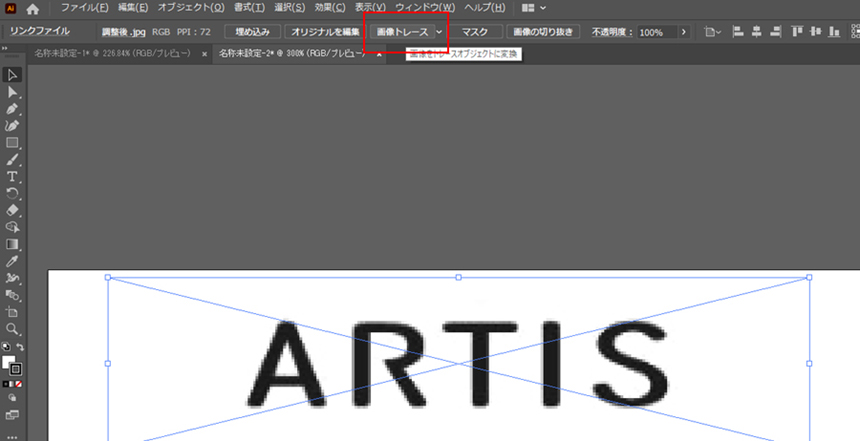Select the Curvature tool
This screenshot has width=860, height=441.
(x=12, y=126)
